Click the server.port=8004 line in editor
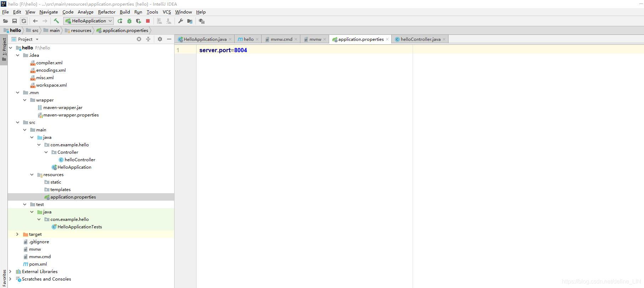 pos(223,50)
